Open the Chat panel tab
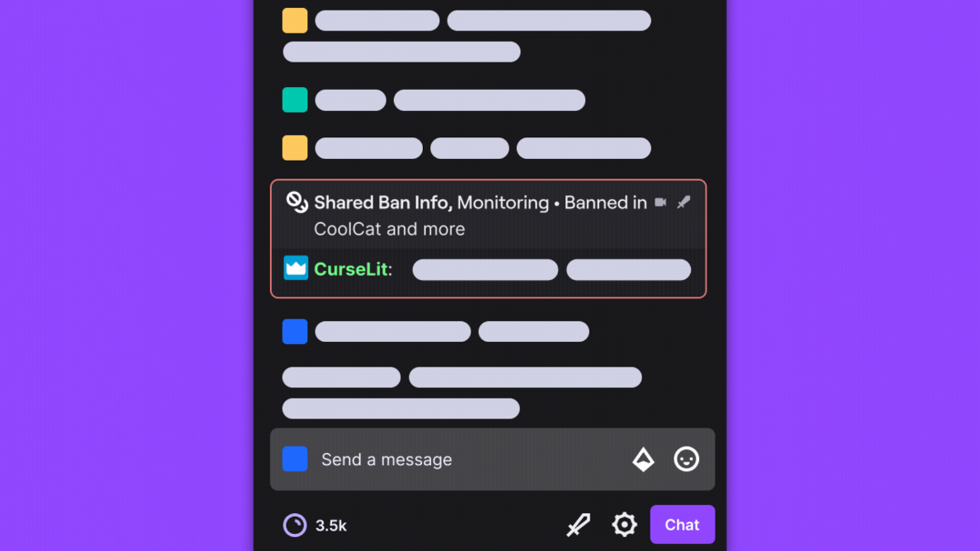The image size is (980, 551). tap(682, 524)
